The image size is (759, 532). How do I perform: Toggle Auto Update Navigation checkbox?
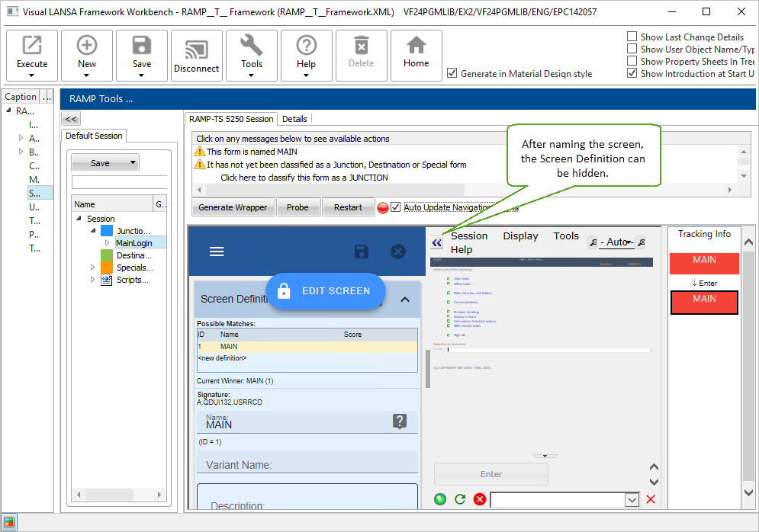point(395,207)
